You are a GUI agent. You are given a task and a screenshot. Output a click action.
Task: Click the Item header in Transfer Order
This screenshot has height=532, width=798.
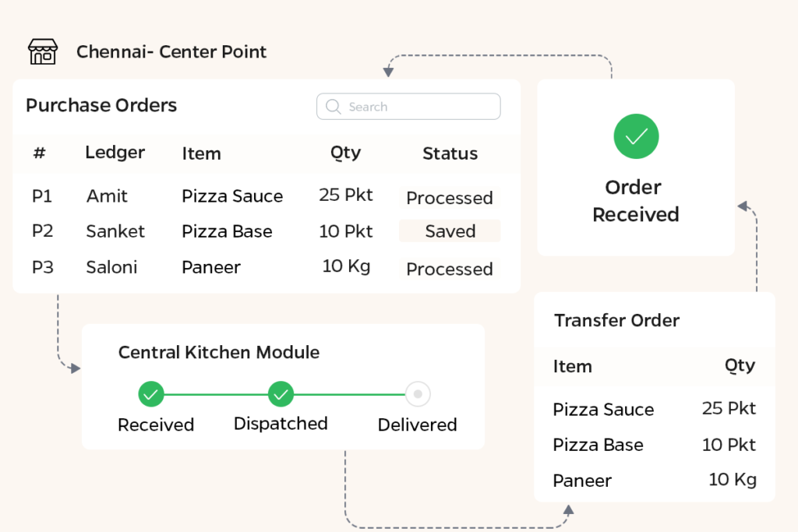[572, 366]
